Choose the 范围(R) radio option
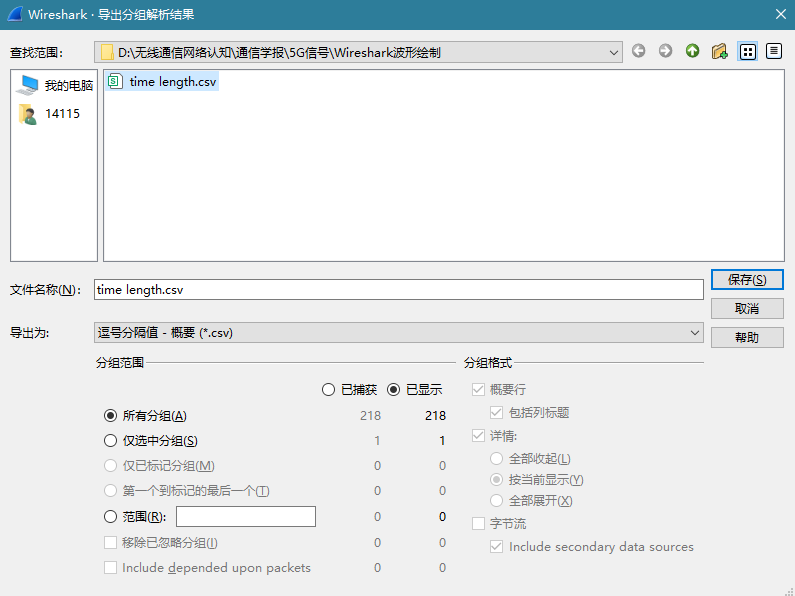The height and width of the screenshot is (596, 795). tap(110, 517)
